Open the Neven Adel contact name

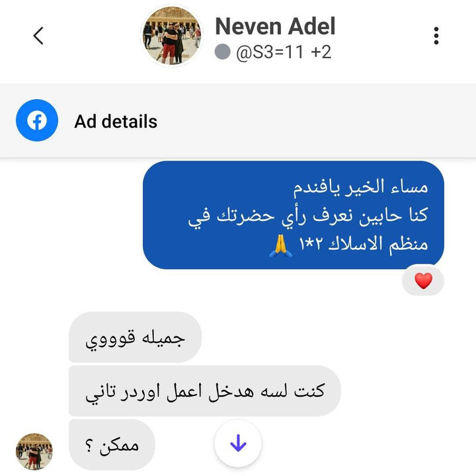point(275,26)
